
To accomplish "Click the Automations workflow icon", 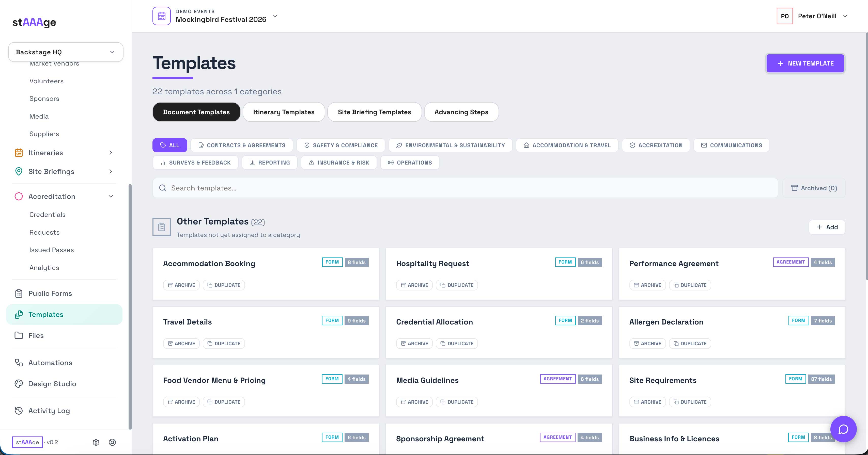I will pyautogui.click(x=19, y=363).
